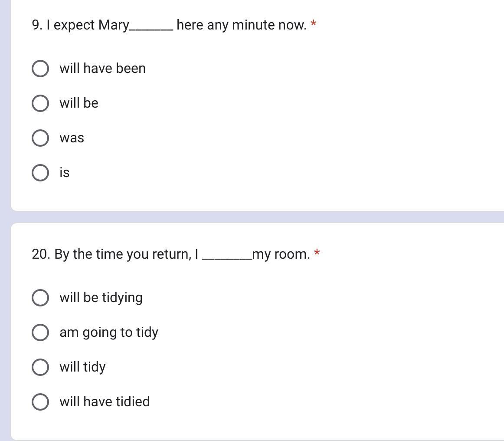The image size is (504, 441).
Task: Click the 'will tidy' label text
Action: click(x=82, y=367)
